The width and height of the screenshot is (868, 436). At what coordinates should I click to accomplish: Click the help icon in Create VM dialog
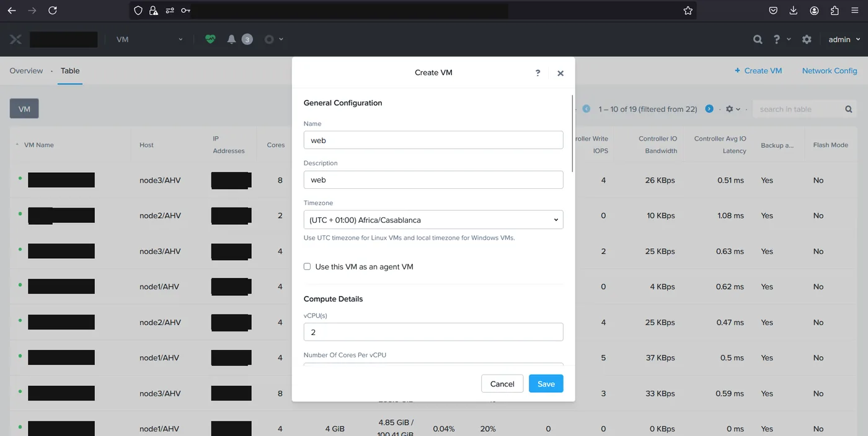[538, 72]
